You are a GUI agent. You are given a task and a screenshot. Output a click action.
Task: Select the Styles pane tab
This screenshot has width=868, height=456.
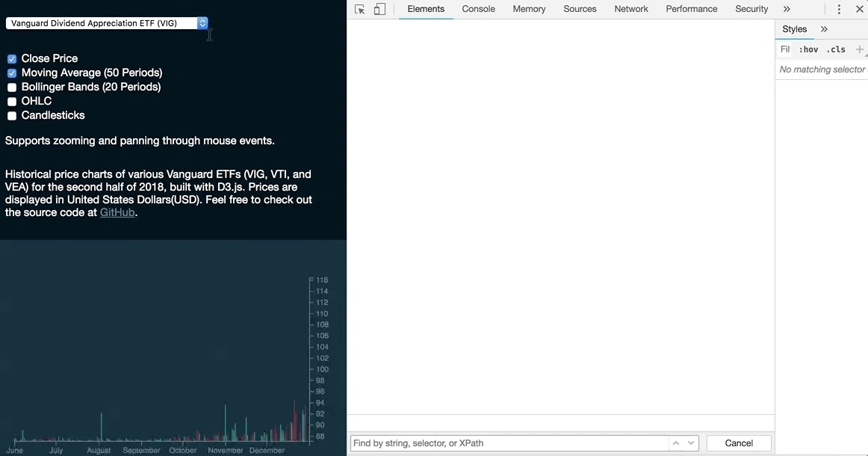click(794, 29)
